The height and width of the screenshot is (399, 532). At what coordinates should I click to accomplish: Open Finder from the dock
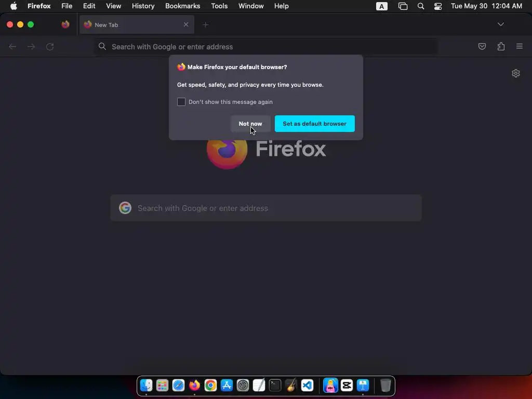(x=146, y=385)
